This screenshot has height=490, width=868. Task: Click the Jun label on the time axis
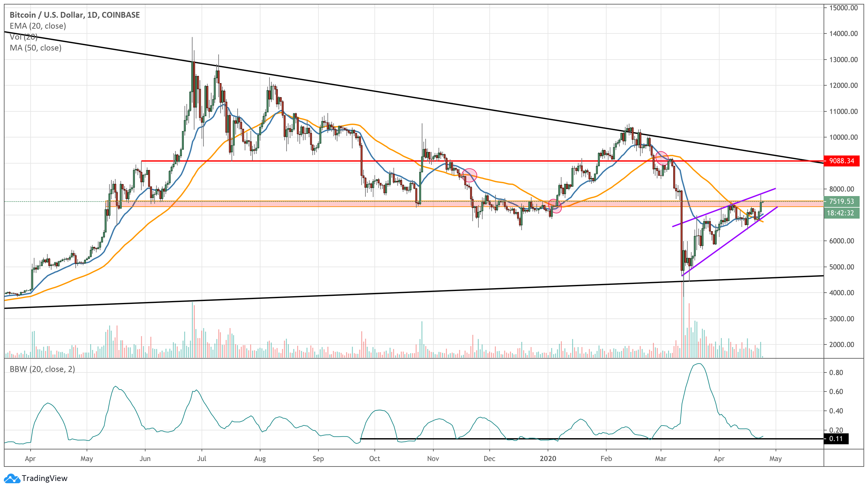tap(145, 459)
